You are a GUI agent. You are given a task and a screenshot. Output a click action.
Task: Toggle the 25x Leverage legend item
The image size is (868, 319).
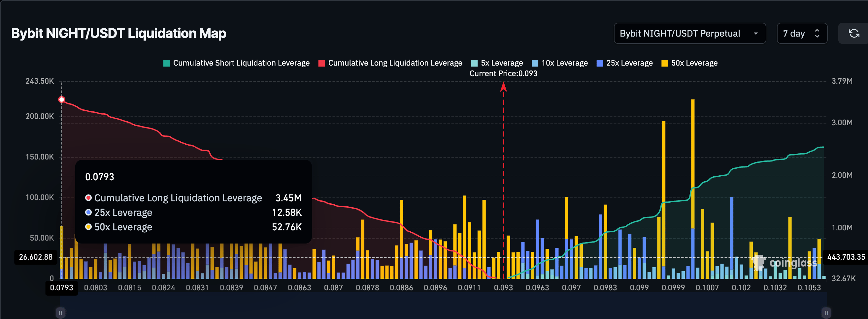[x=624, y=63]
